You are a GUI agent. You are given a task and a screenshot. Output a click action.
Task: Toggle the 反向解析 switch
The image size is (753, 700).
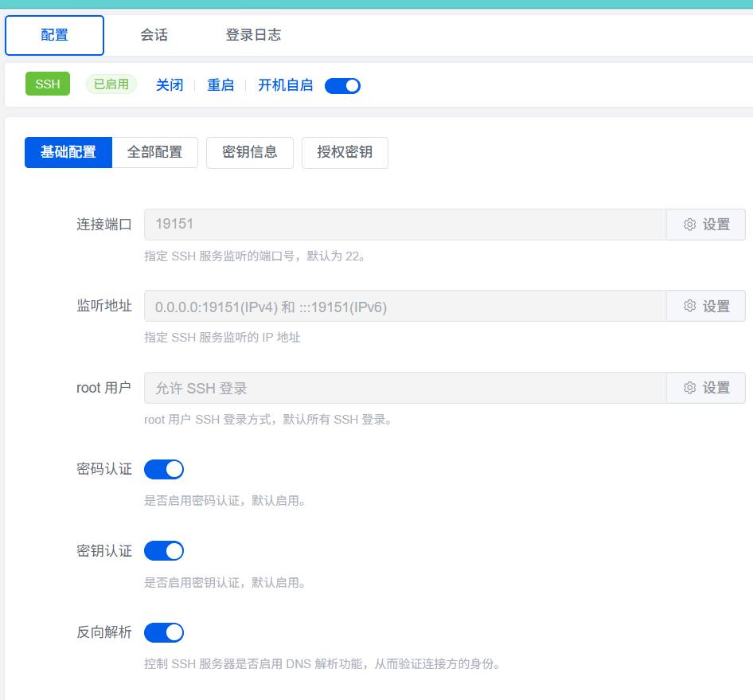coord(164,632)
